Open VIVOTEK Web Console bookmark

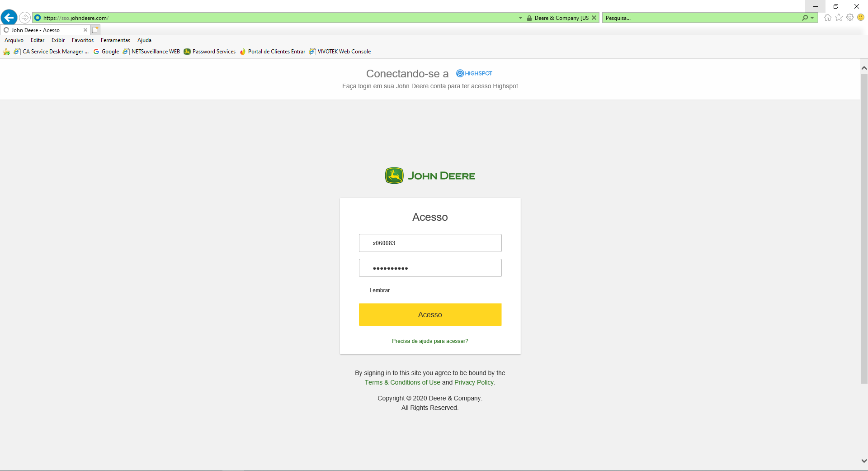(340, 52)
